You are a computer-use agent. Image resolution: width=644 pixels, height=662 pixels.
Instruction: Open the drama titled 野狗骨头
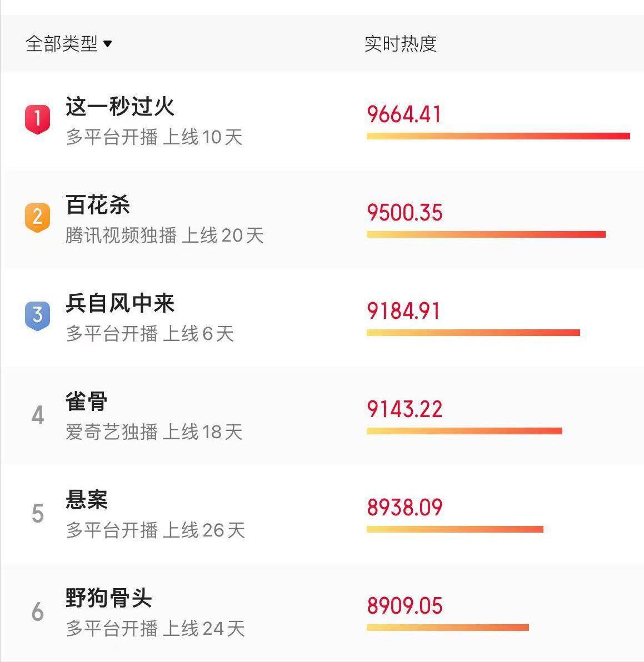(x=109, y=598)
